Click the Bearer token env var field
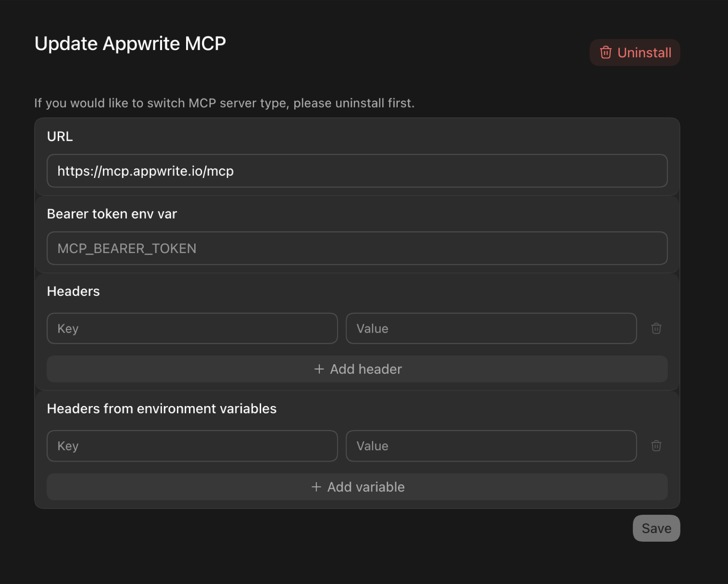 click(357, 248)
